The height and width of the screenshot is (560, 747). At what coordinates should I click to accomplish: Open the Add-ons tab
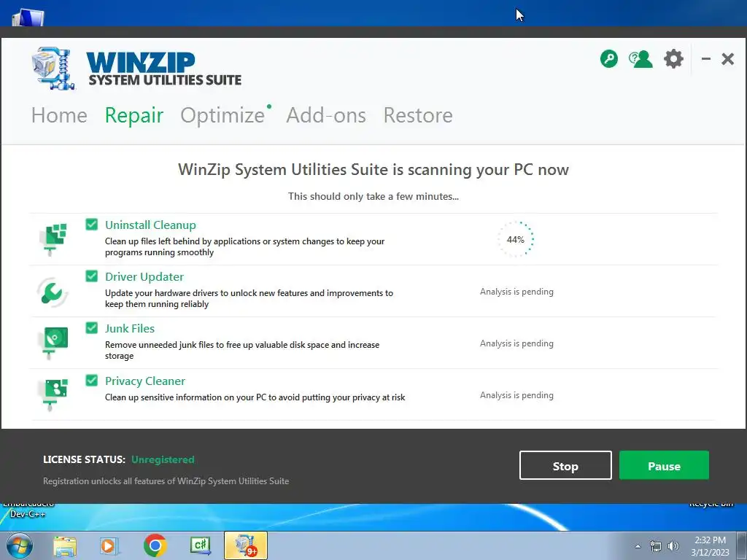coord(326,115)
